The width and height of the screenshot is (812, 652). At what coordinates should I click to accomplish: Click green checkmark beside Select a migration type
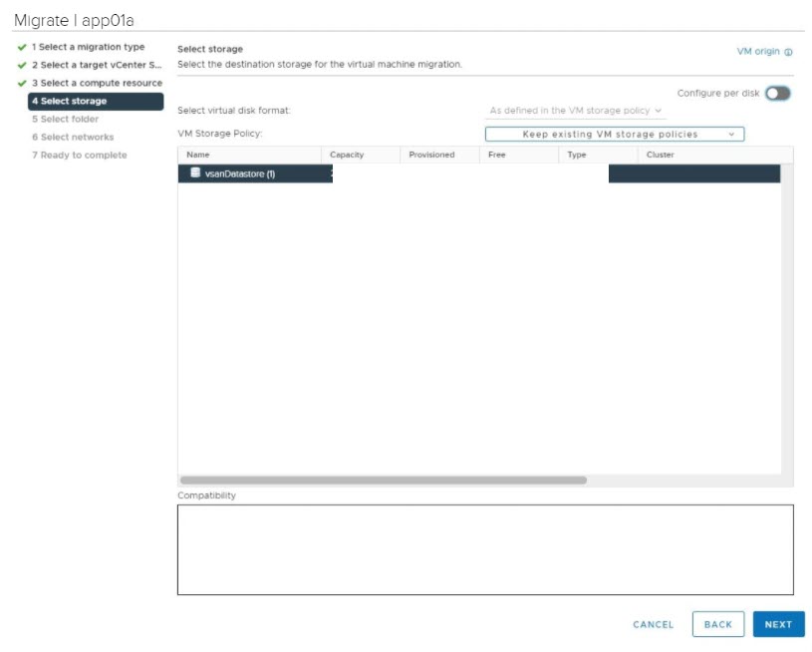point(22,47)
